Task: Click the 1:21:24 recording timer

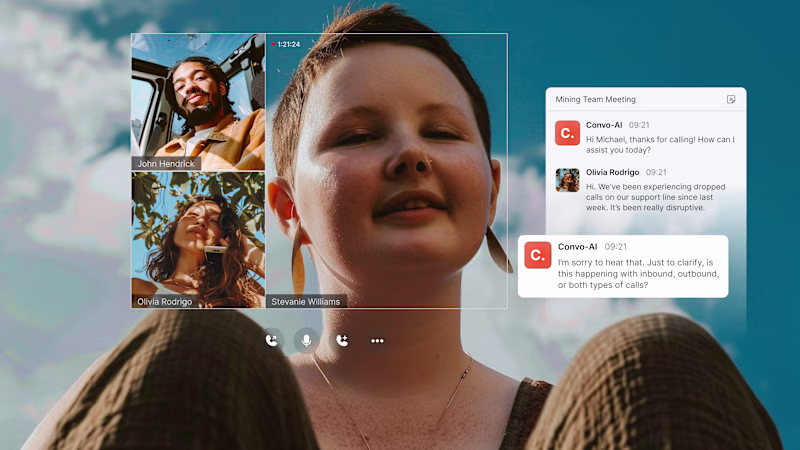Action: click(x=285, y=44)
